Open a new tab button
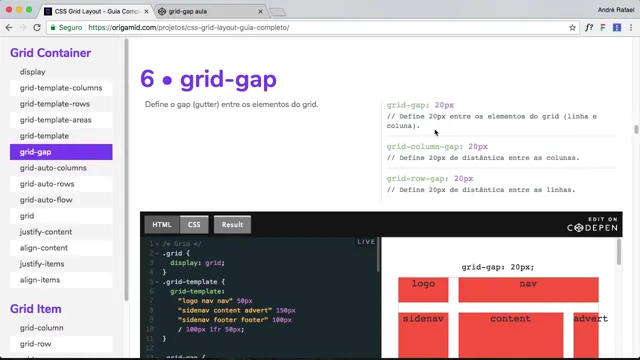The image size is (640, 360). (278, 12)
